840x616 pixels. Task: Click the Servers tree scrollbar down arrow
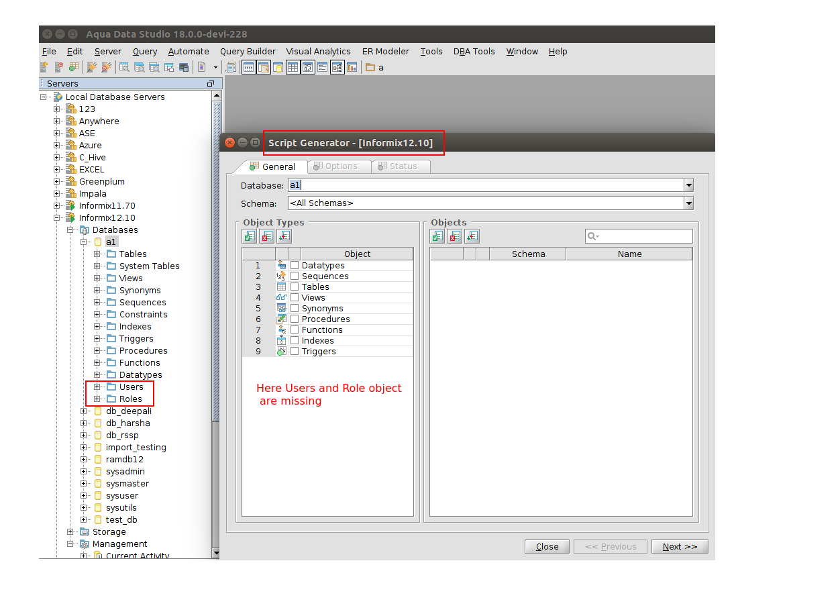[x=216, y=553]
